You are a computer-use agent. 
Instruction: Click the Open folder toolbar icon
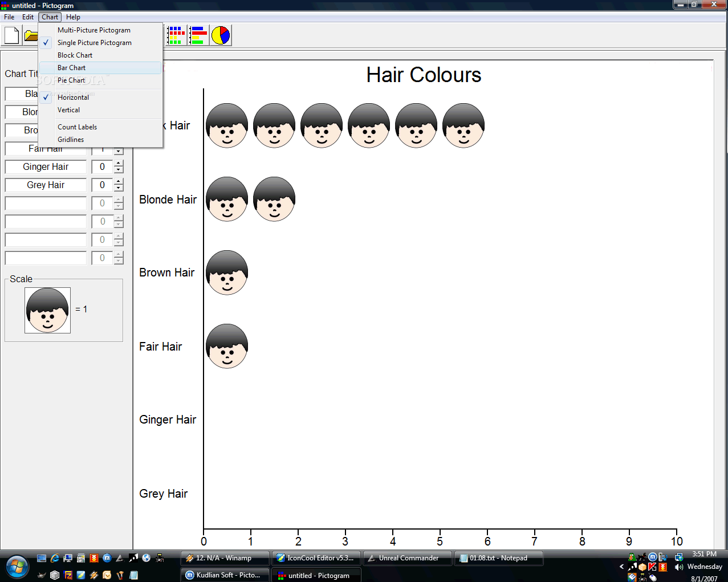coord(31,35)
